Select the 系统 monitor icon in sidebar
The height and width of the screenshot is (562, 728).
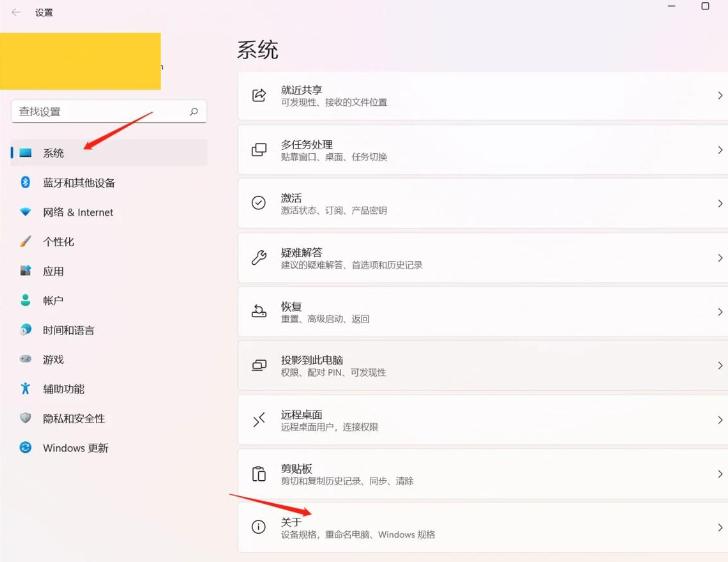pyautogui.click(x=26, y=153)
